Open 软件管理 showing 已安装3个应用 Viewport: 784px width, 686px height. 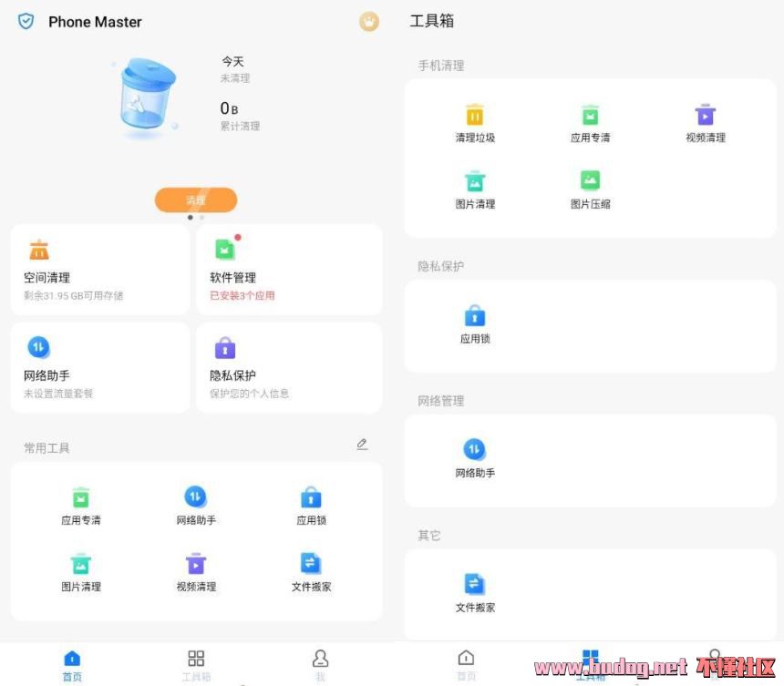[288, 270]
